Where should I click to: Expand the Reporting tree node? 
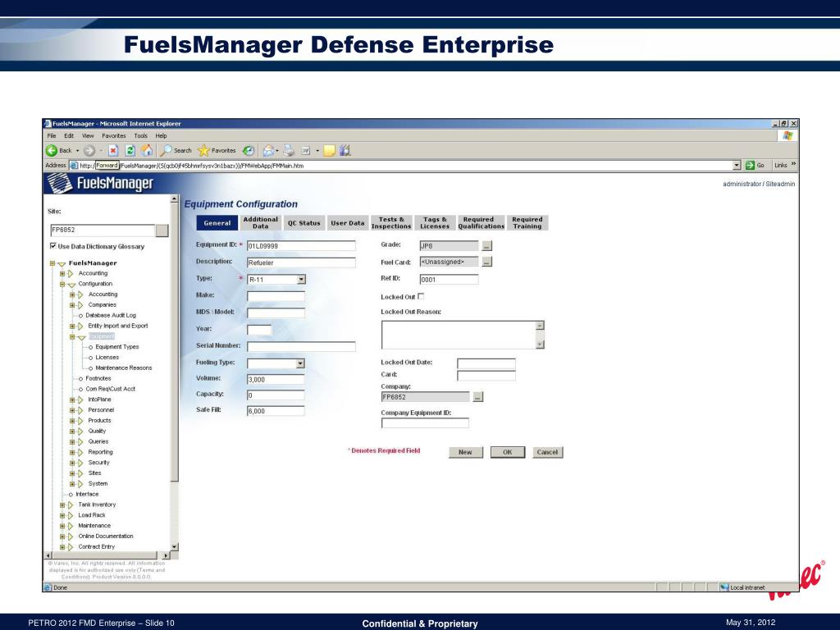click(72, 452)
